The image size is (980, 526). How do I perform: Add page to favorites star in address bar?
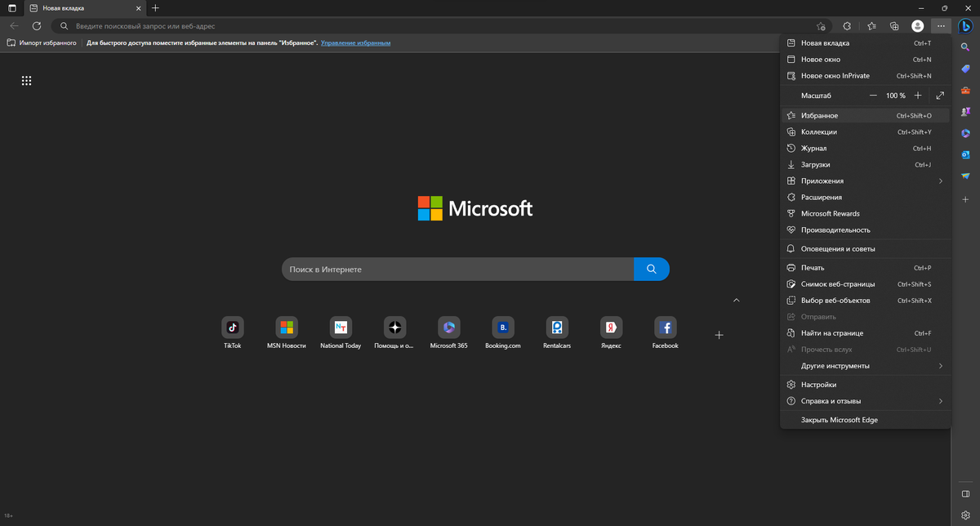(x=821, y=26)
